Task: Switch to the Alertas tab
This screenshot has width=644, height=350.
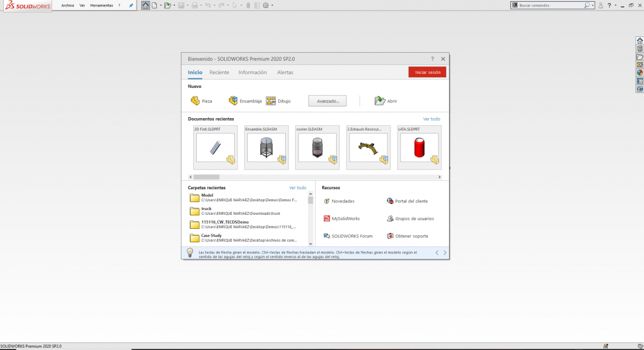Action: 285,73
